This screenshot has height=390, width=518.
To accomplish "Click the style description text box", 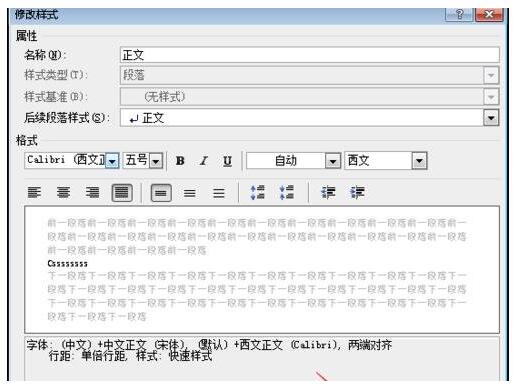I will coord(262,359).
